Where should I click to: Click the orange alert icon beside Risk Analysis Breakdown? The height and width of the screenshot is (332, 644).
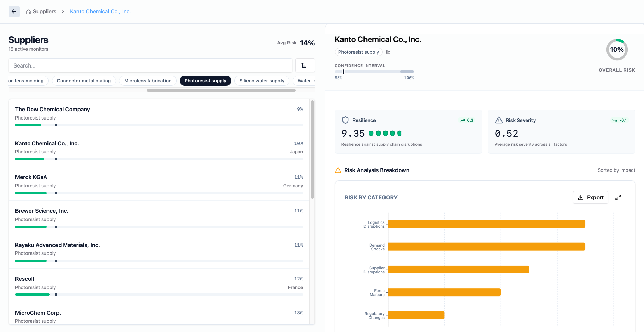click(338, 170)
